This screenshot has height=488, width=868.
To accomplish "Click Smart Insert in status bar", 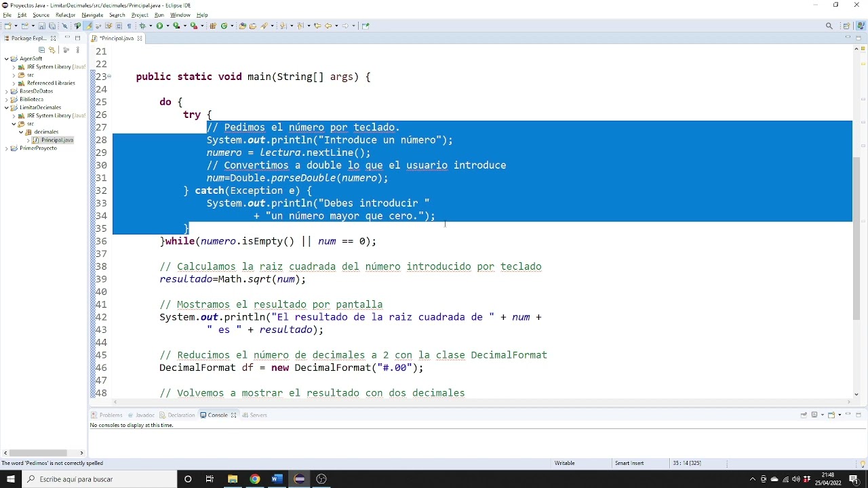I will pyautogui.click(x=629, y=464).
